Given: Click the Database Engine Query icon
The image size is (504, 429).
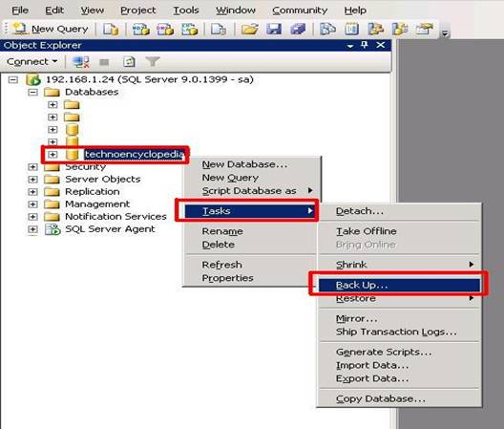Looking at the screenshot, I should pos(111,30).
